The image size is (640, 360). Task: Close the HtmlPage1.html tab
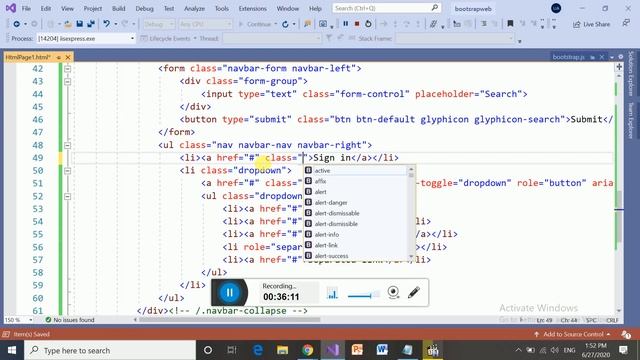(68, 57)
